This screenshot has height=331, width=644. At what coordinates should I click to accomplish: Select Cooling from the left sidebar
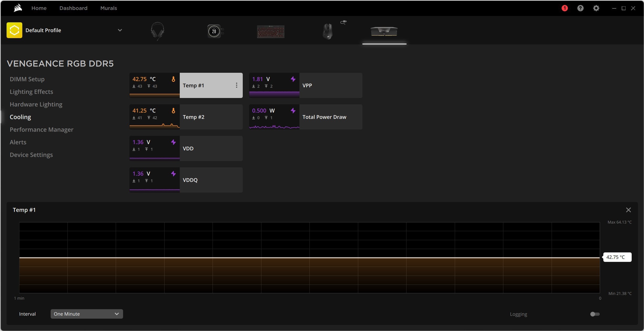tap(20, 117)
